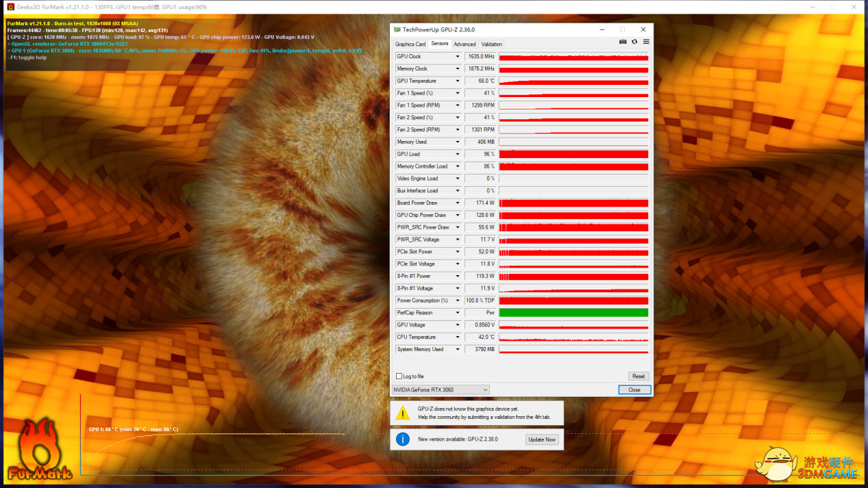This screenshot has width=868, height=488.
Task: Open the PerfCap Reason dropdown
Action: pos(458,313)
